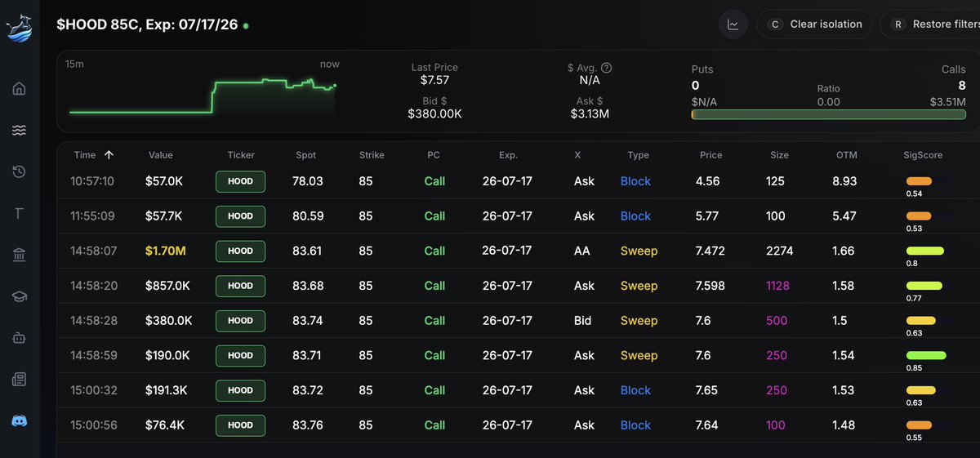980x458 pixels.
Task: Click Block type in 15:00:32 row
Action: pyautogui.click(x=635, y=390)
